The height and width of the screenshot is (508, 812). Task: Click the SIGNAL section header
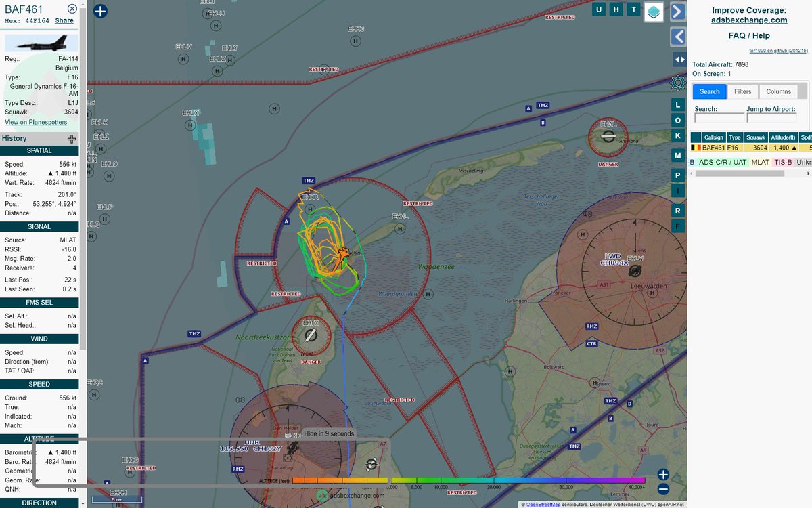39,227
